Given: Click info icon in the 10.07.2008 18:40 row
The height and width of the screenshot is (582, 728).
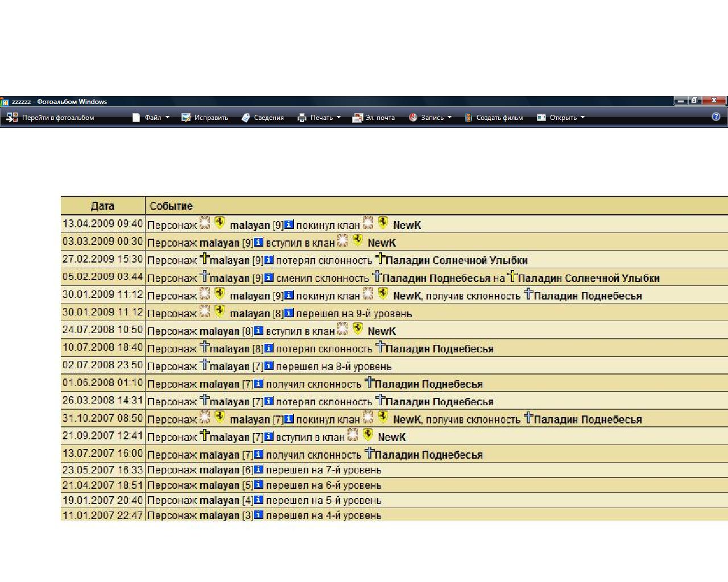Looking at the screenshot, I should (269, 348).
